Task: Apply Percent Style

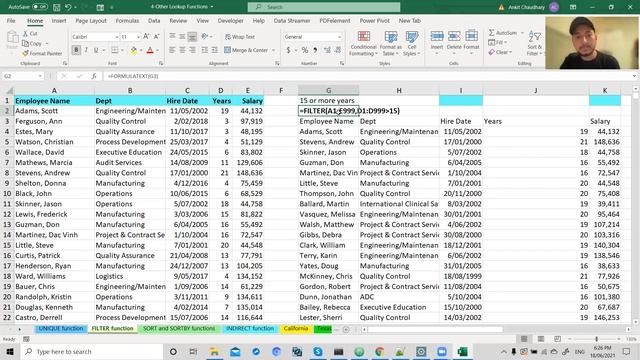Action: 304,50
